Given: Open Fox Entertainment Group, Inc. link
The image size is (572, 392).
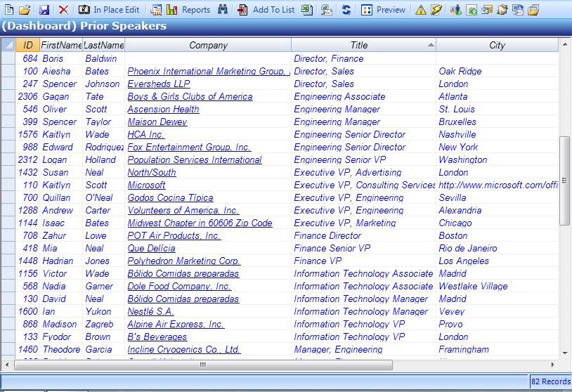Looking at the screenshot, I should [189, 147].
